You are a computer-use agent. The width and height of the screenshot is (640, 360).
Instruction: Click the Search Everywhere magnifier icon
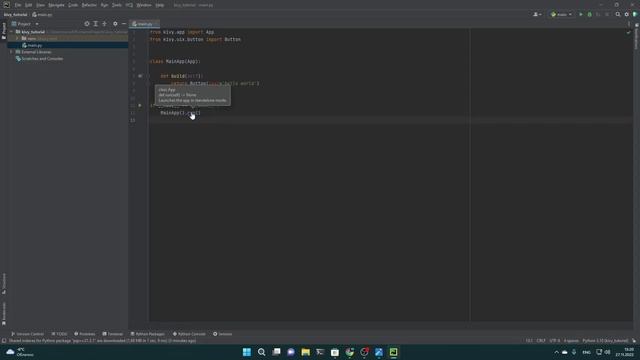click(x=618, y=15)
